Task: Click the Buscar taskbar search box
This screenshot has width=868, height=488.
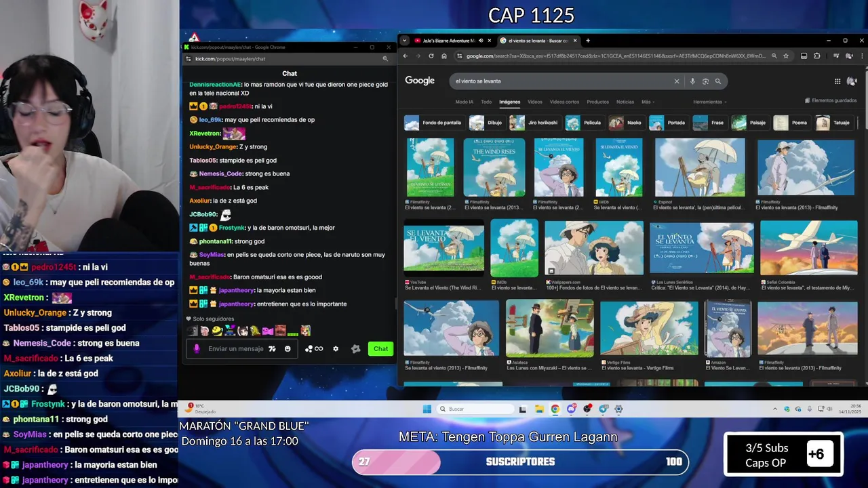Action: (475, 409)
